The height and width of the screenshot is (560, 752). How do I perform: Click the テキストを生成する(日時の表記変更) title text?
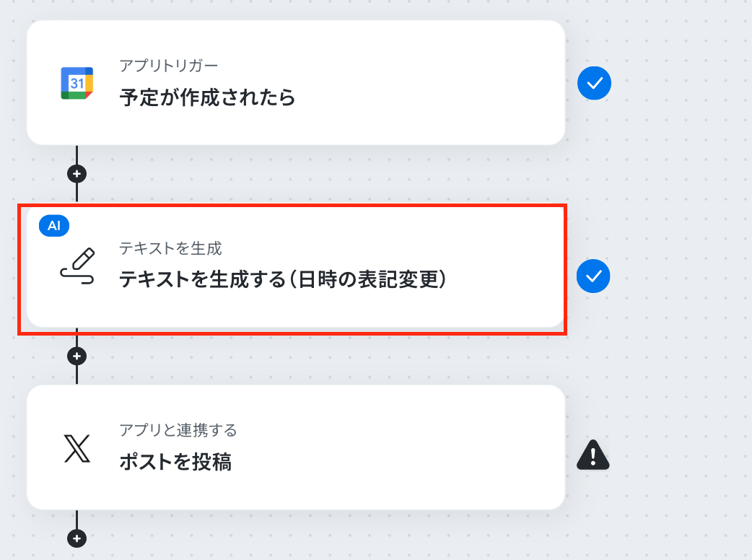[x=282, y=279]
